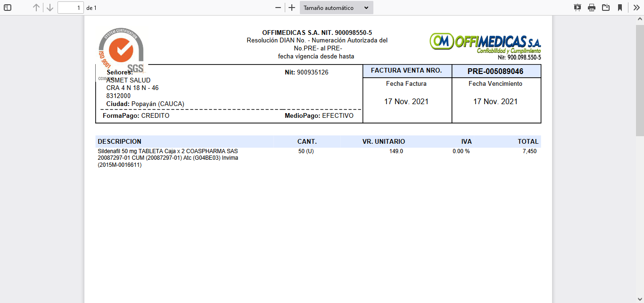Go to the previous page arrow

click(x=36, y=8)
